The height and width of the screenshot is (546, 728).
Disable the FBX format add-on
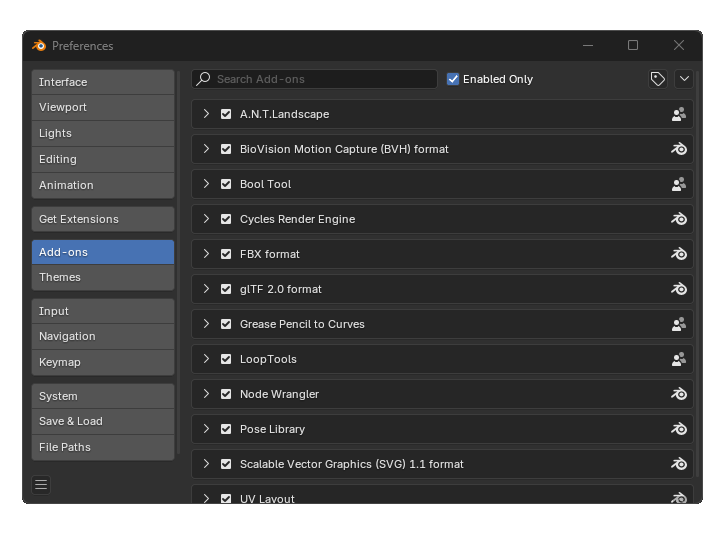pos(226,254)
